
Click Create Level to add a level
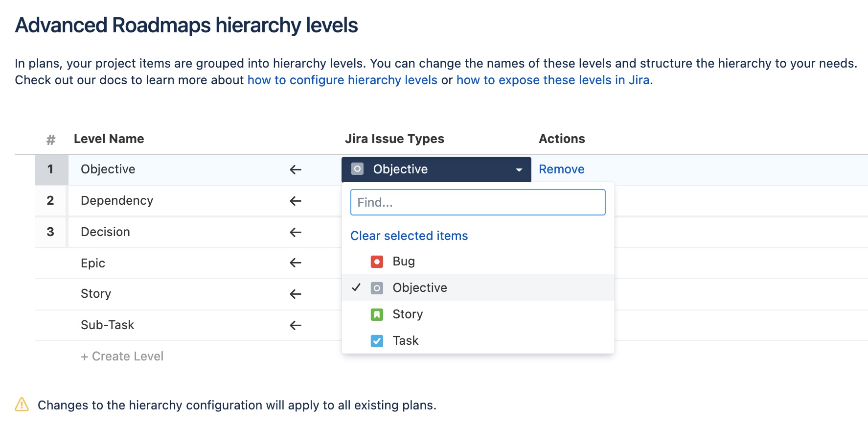pos(122,357)
